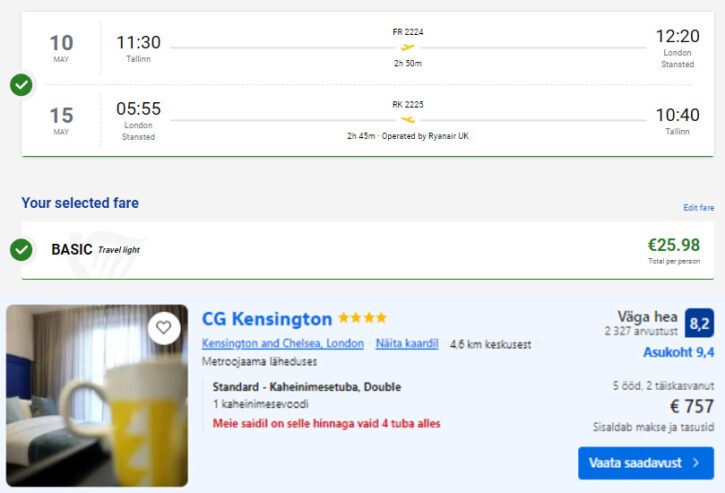Click the four star rating icons
Viewport: 725px width, 493px height.
(x=362, y=319)
